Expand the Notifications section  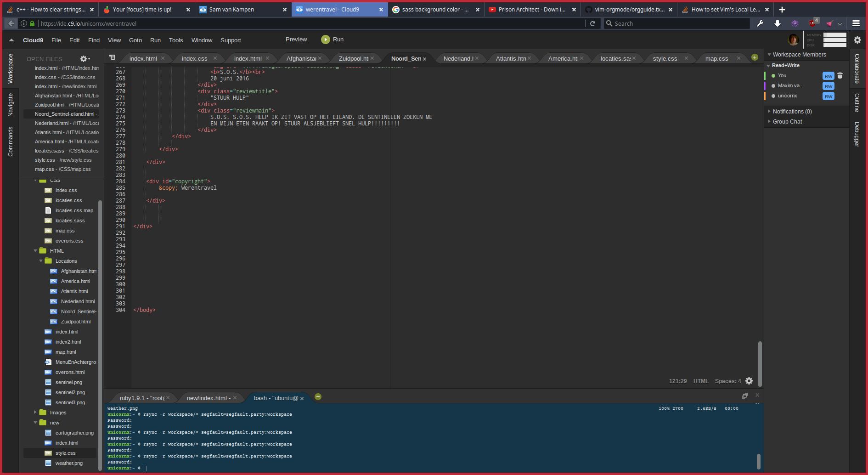pos(792,112)
